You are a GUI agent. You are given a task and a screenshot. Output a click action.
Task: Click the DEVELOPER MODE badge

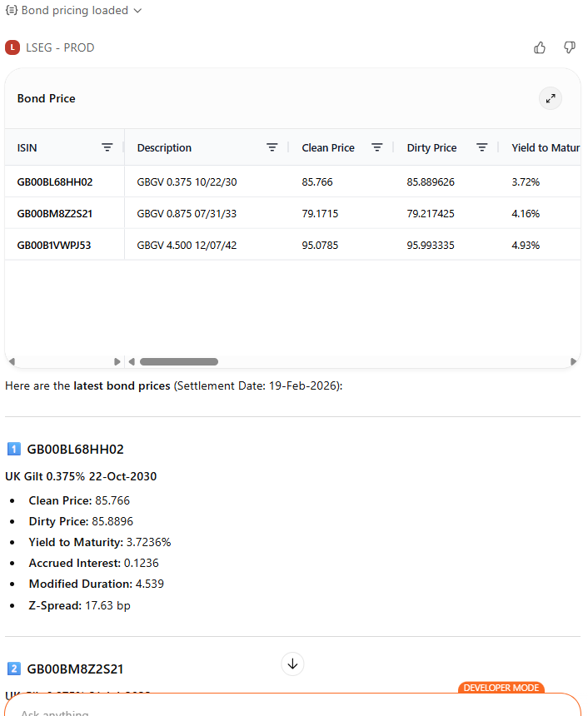click(501, 688)
